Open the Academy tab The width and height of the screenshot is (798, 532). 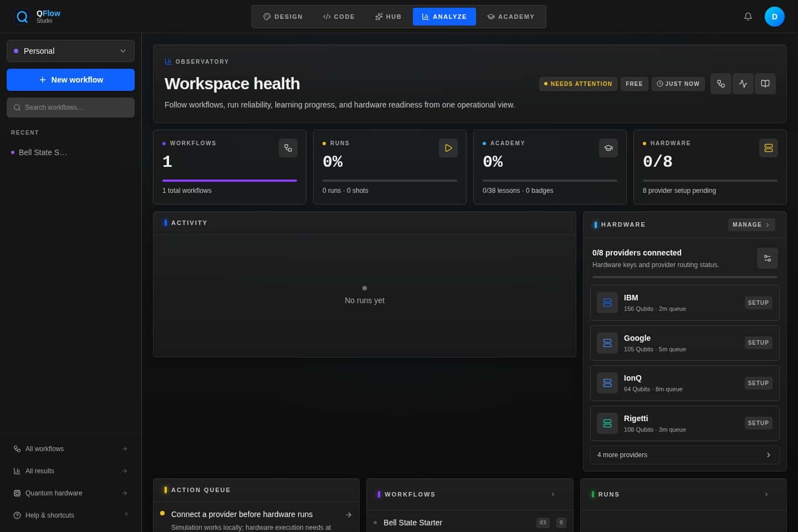click(511, 17)
